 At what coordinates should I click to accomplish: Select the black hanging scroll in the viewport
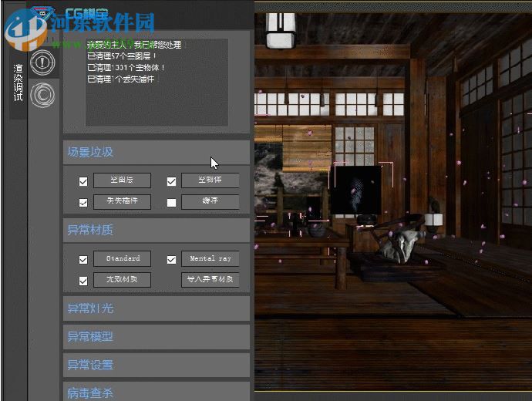point(356,190)
